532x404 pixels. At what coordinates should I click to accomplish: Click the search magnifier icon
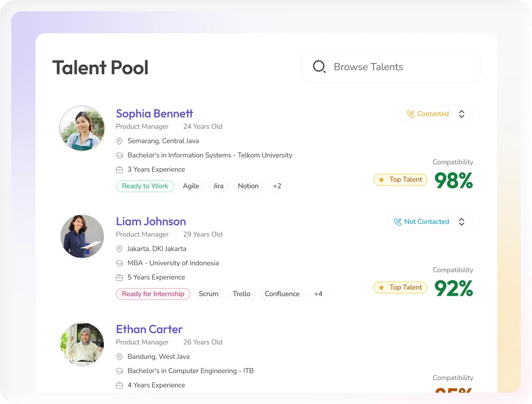pyautogui.click(x=319, y=67)
